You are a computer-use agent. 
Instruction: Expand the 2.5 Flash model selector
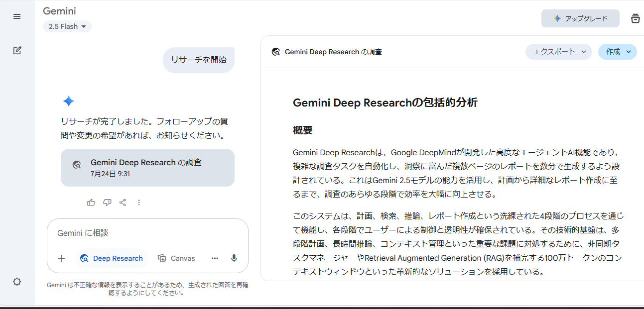67,26
